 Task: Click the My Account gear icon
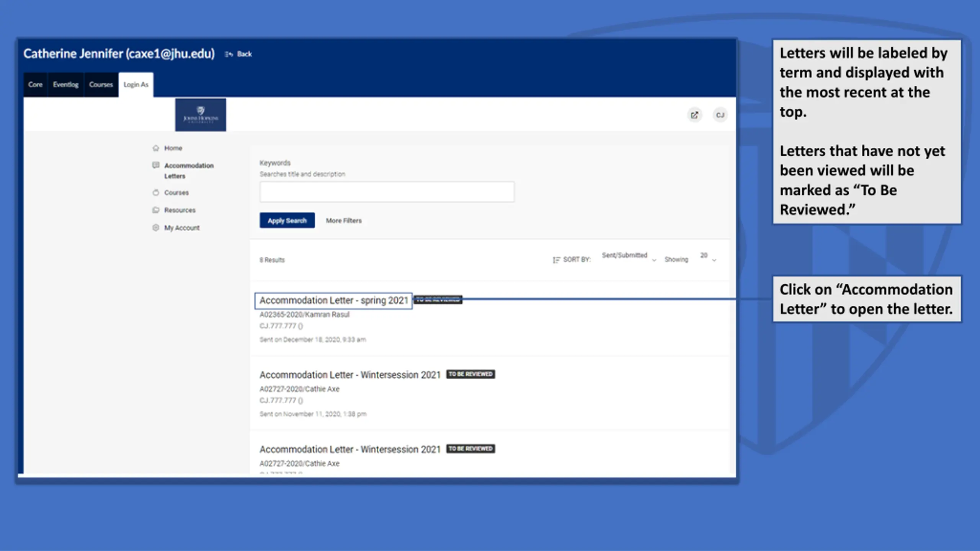(x=156, y=228)
